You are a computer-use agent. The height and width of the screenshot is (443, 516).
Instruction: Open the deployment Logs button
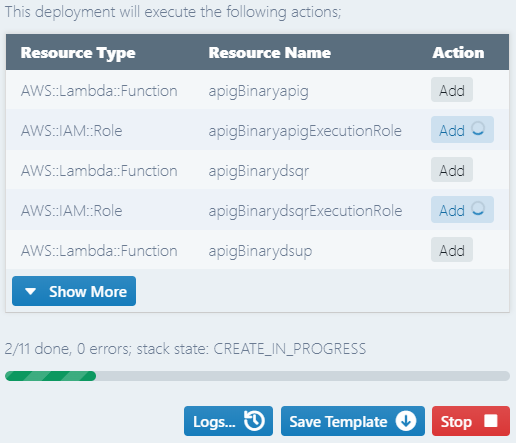(x=228, y=421)
